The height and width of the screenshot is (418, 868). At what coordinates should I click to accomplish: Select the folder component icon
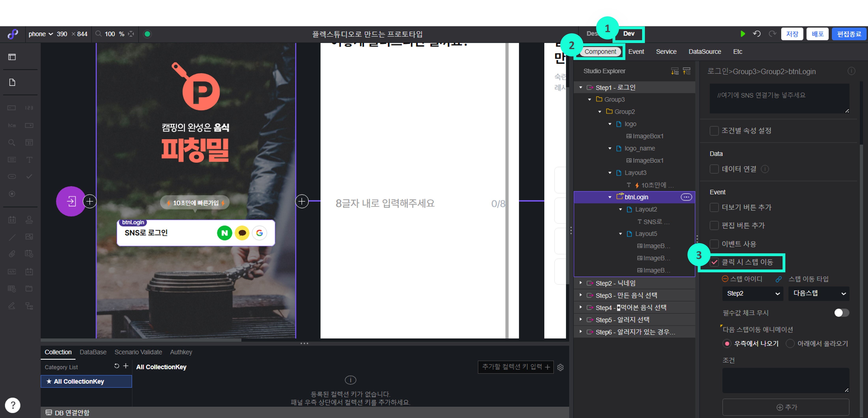coord(29,289)
